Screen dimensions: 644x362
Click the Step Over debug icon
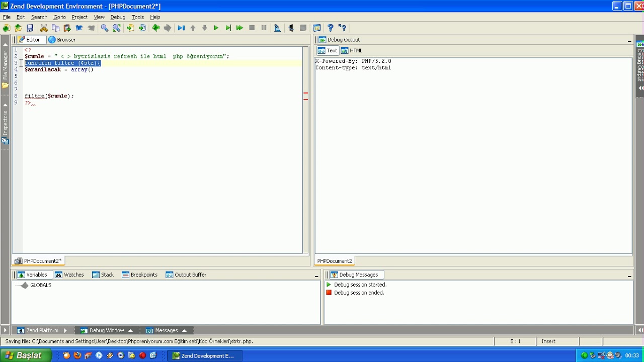[181, 28]
